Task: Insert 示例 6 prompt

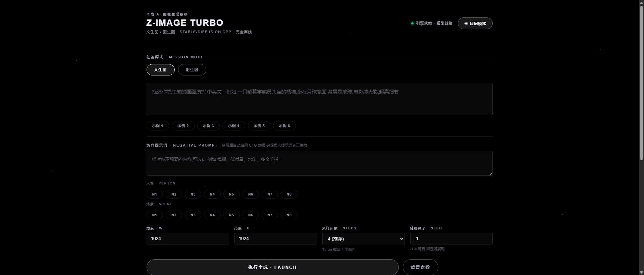Action: pyautogui.click(x=284, y=126)
